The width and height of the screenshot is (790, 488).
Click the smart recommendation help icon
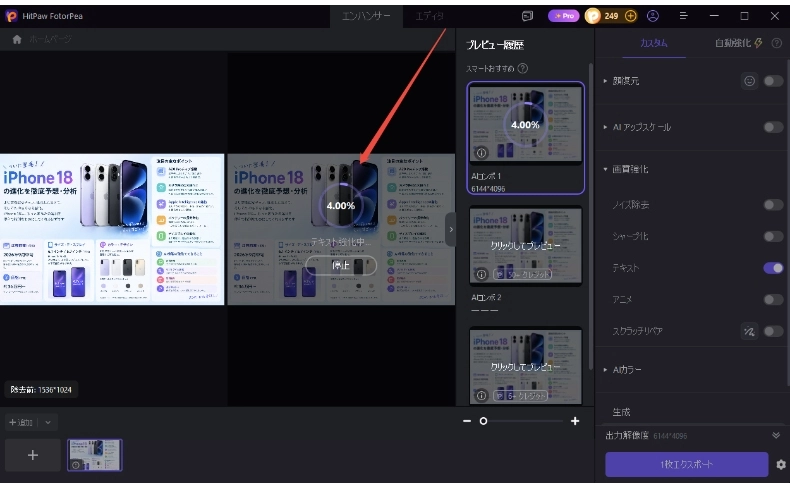tap(523, 68)
